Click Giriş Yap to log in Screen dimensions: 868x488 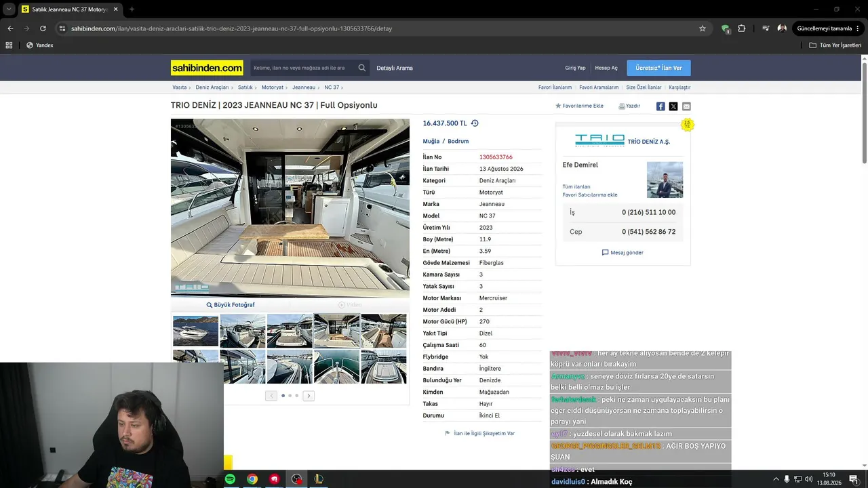575,68
